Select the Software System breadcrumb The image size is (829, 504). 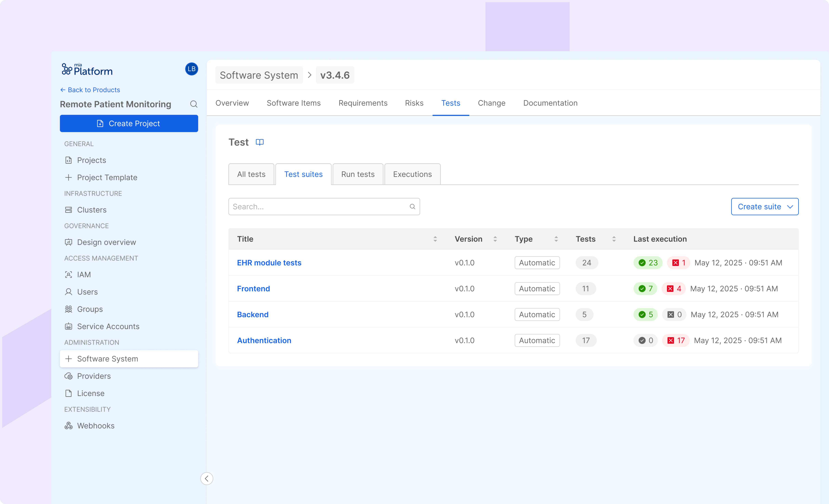[259, 75]
